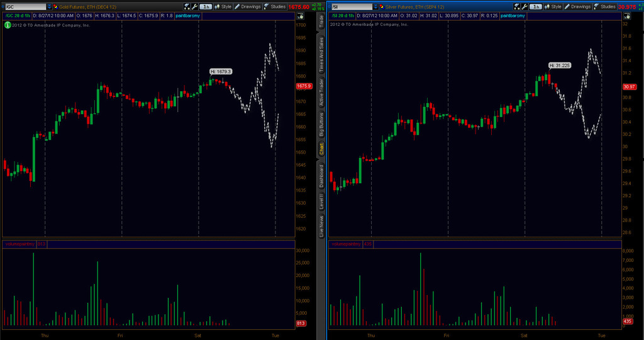The image size is (644, 340).
Task: Open Style menu on Gold chart
Action: coord(223,6)
